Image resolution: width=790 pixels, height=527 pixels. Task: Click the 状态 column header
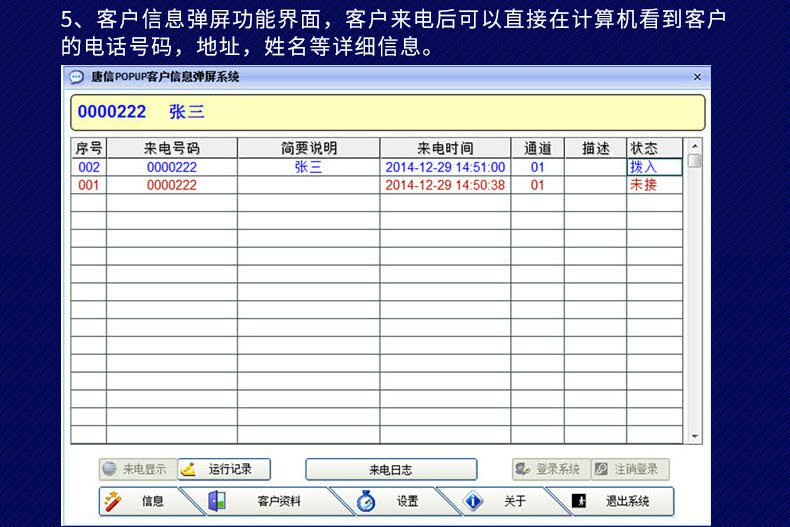tap(654, 148)
